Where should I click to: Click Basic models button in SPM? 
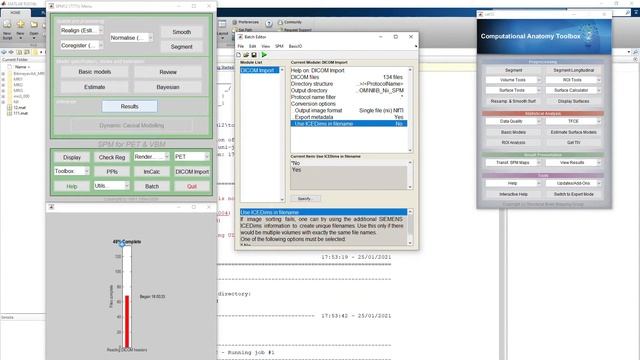[x=95, y=72]
